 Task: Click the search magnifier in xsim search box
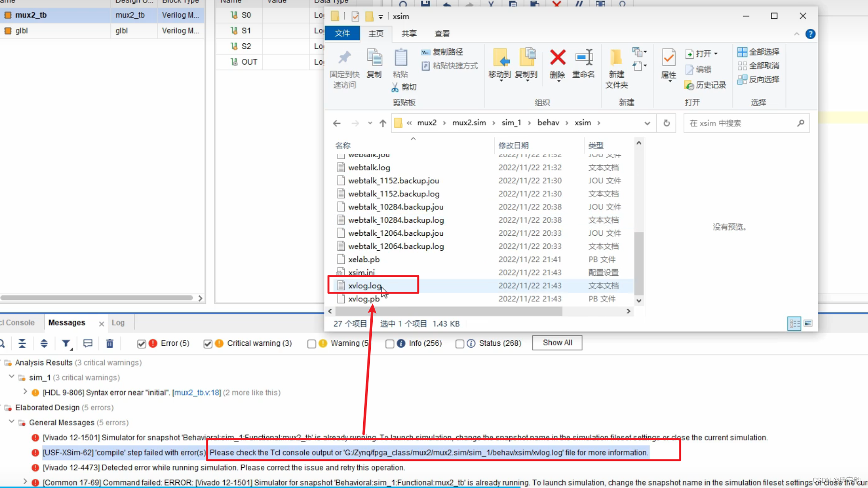pos(800,123)
